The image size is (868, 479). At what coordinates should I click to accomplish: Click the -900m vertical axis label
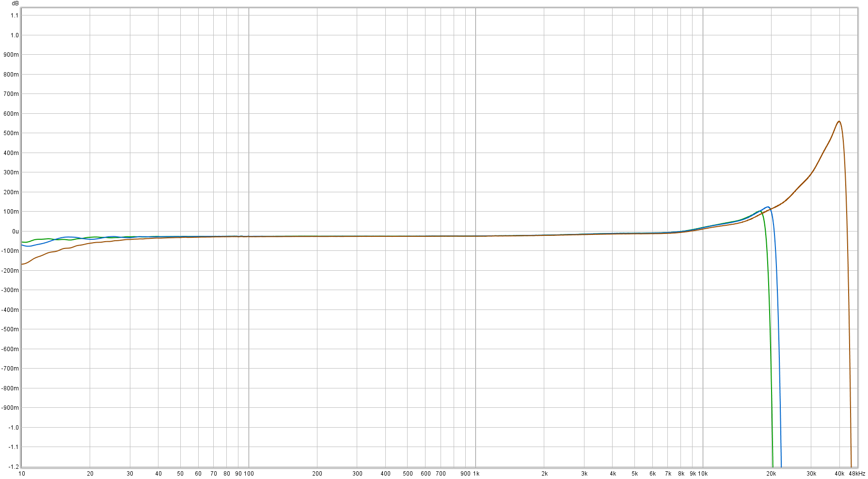tap(11, 408)
